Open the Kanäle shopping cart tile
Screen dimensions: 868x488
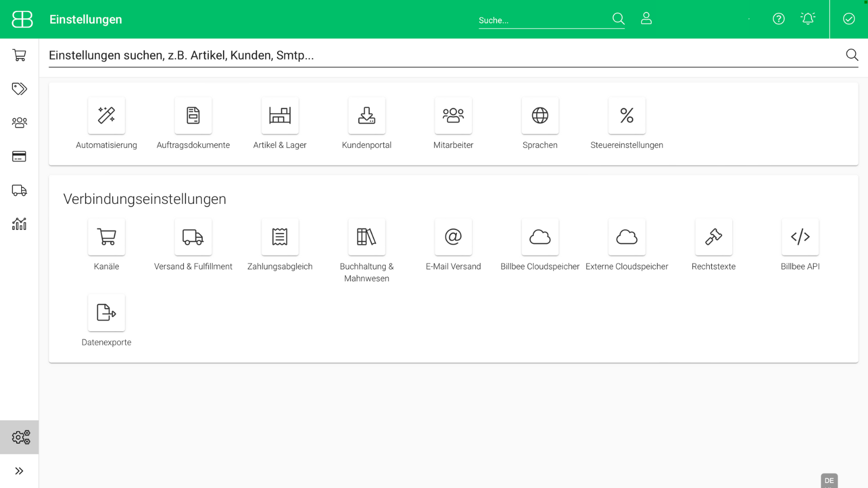[x=106, y=237]
